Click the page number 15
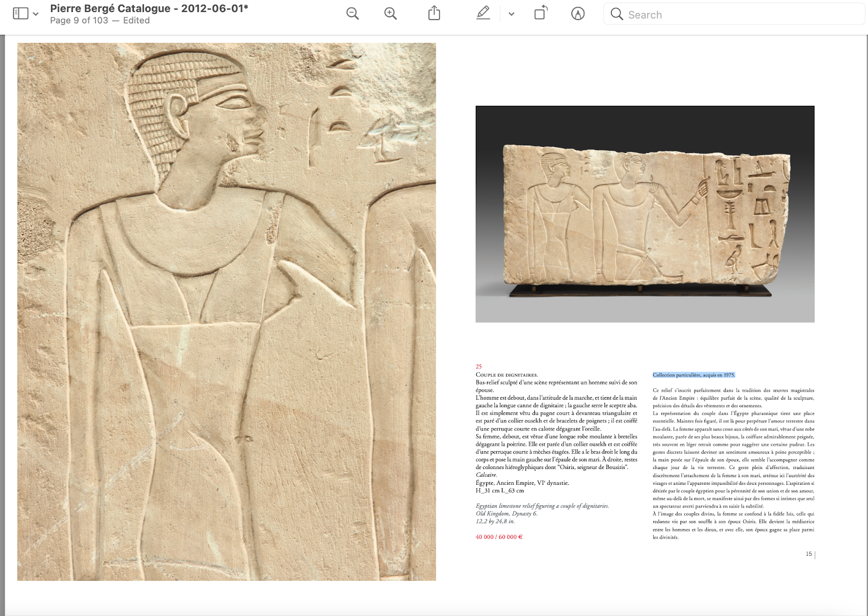Screen dimensions: 868x616 coord(809,554)
